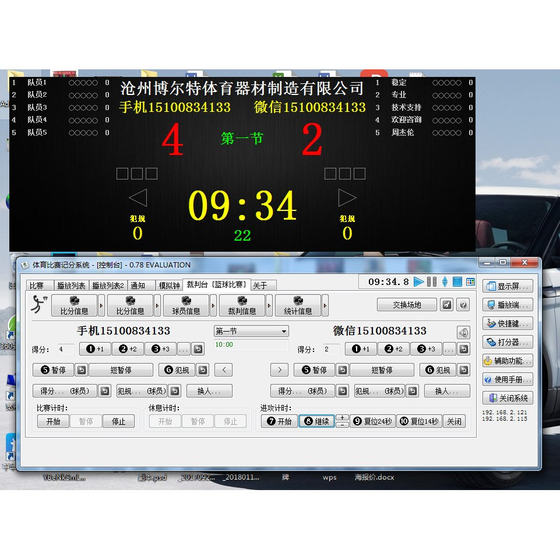Click the 统计信息 display button
The width and height of the screenshot is (560, 560).
click(x=298, y=305)
